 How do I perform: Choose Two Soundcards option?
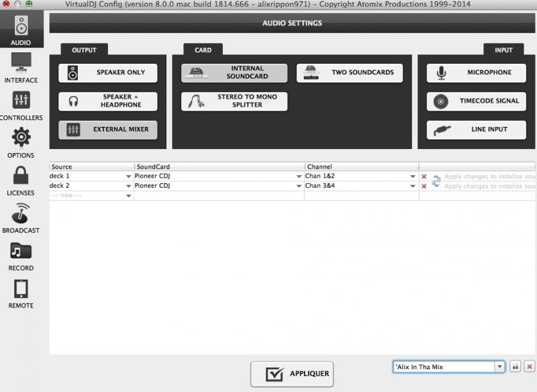coord(350,72)
